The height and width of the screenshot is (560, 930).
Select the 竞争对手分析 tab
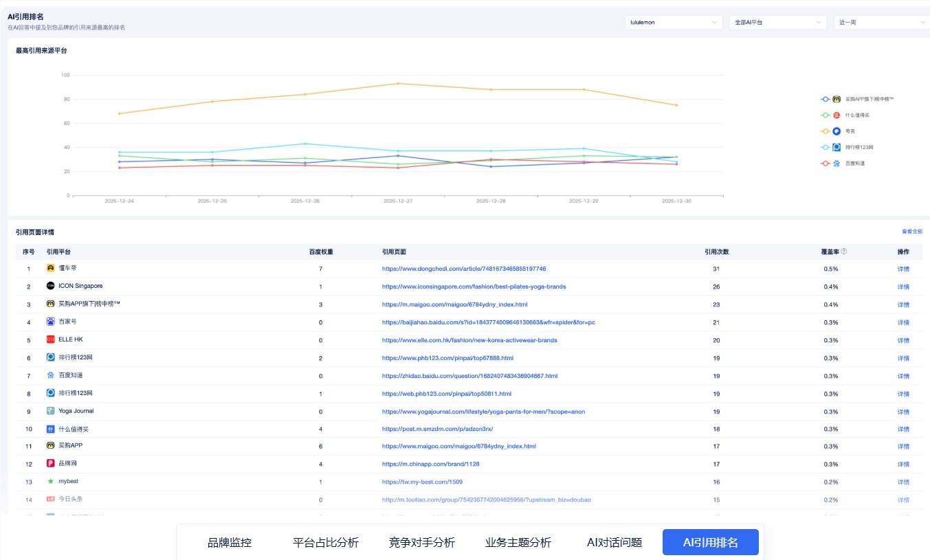pyautogui.click(x=422, y=542)
